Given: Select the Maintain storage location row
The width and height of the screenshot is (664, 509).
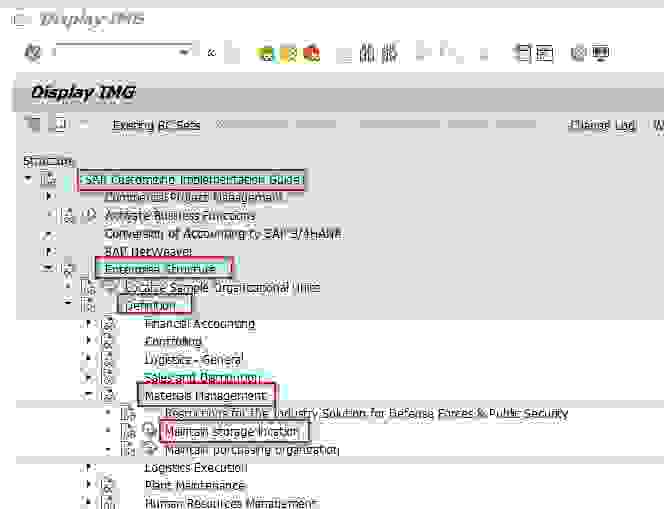Looking at the screenshot, I should pyautogui.click(x=235, y=432).
